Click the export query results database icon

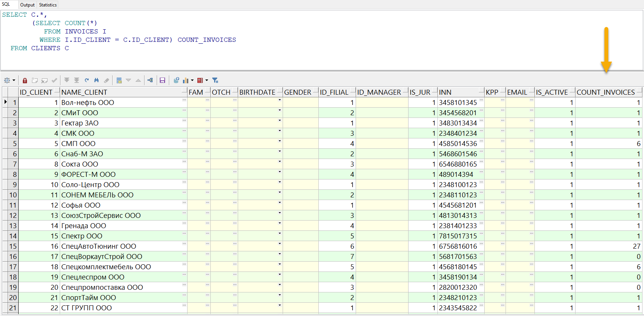(x=177, y=80)
